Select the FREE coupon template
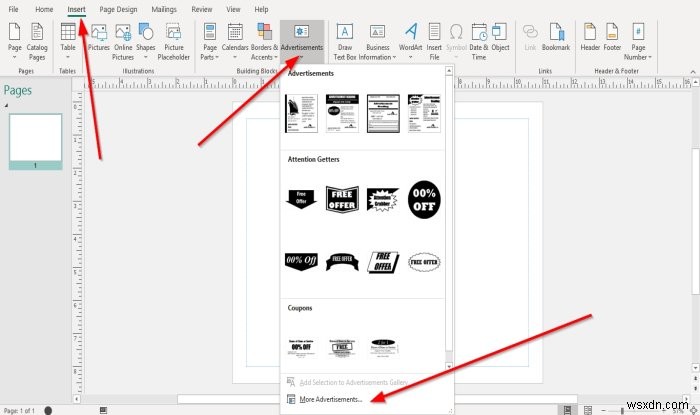The width and height of the screenshot is (700, 415). pyautogui.click(x=342, y=348)
